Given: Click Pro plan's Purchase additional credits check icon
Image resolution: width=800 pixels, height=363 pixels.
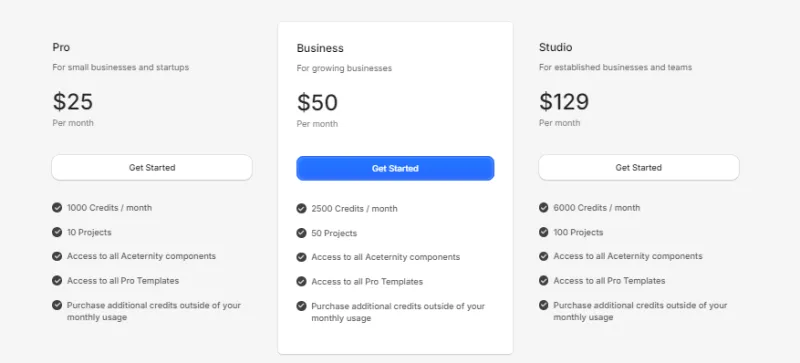Looking at the screenshot, I should pos(57,305).
